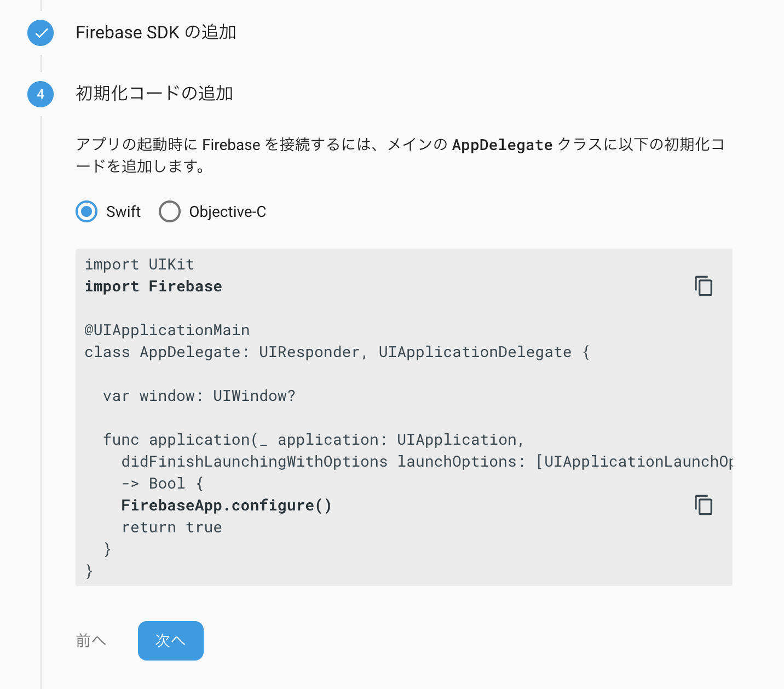Viewport: 784px width, 689px height.
Task: Click the FirebaseApp.configure() code line
Action: pyautogui.click(x=227, y=506)
